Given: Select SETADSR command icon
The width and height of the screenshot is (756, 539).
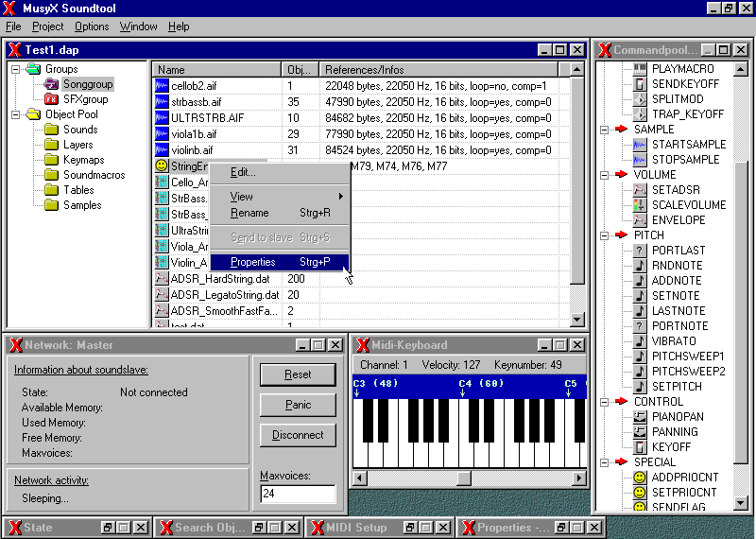Looking at the screenshot, I should click(x=640, y=190).
